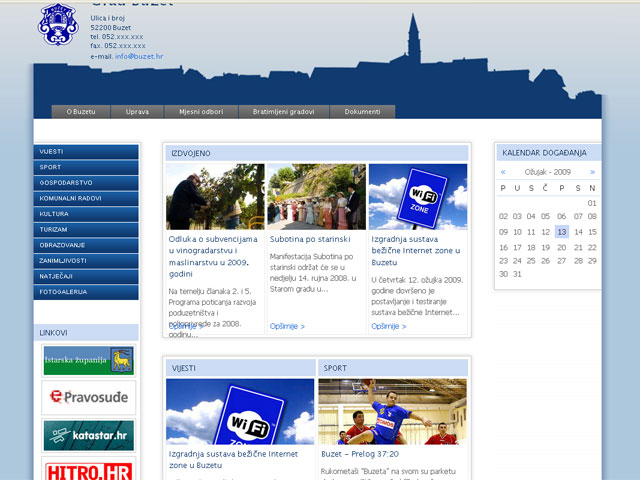Open the Bratimljeni gradovi menu tab

pyautogui.click(x=284, y=111)
